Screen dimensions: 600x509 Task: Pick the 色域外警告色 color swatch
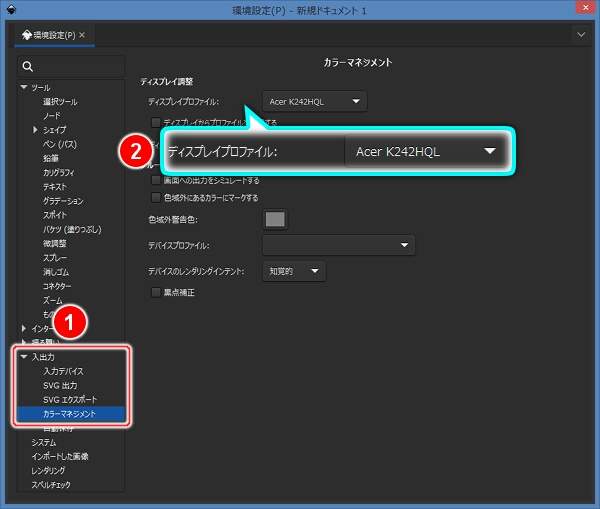click(x=275, y=218)
